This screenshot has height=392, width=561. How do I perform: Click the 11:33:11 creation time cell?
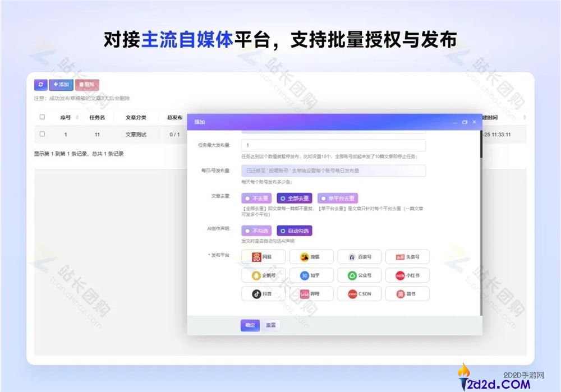[496, 135]
